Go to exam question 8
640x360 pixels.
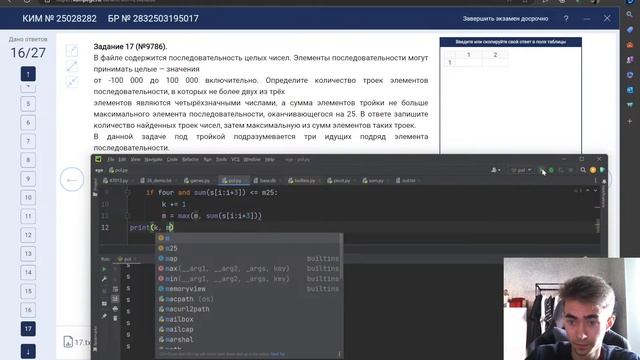click(28, 160)
